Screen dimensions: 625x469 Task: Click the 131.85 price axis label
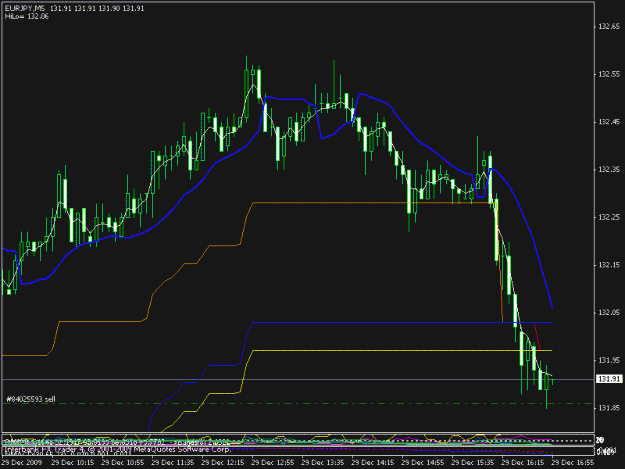click(x=609, y=408)
